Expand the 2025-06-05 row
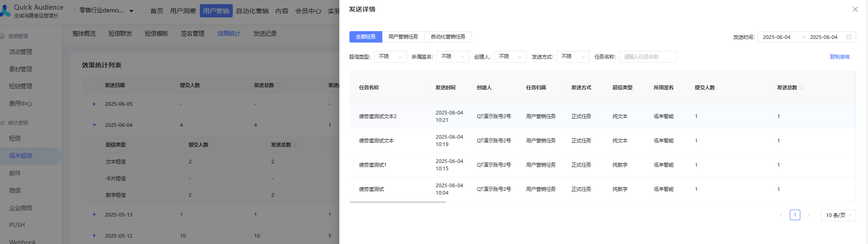 [94, 104]
